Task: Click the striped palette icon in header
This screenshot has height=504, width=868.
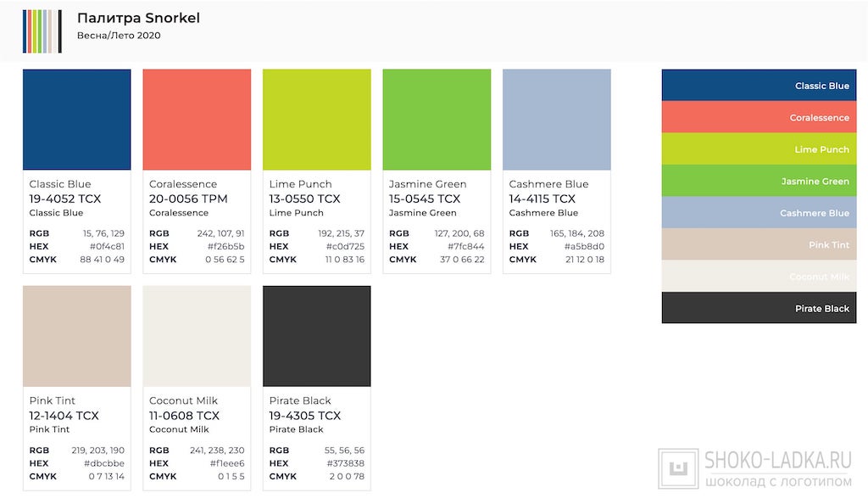Action: 42,31
